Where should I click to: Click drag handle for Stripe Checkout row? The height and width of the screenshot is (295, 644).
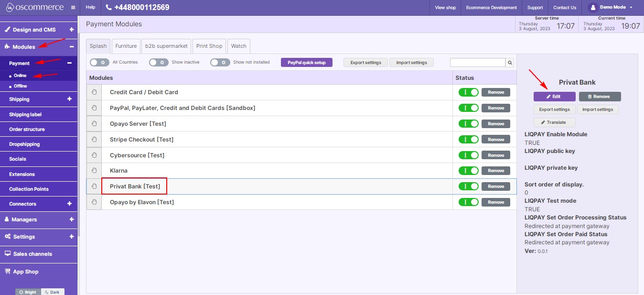(x=94, y=140)
